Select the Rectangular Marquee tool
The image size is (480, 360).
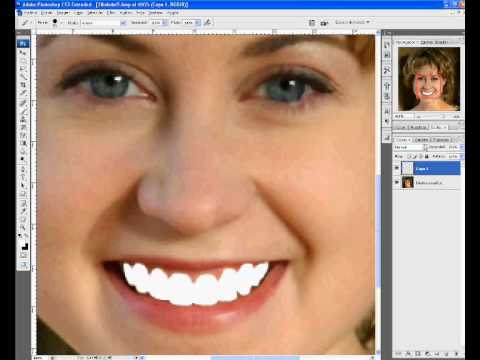tap(24, 60)
